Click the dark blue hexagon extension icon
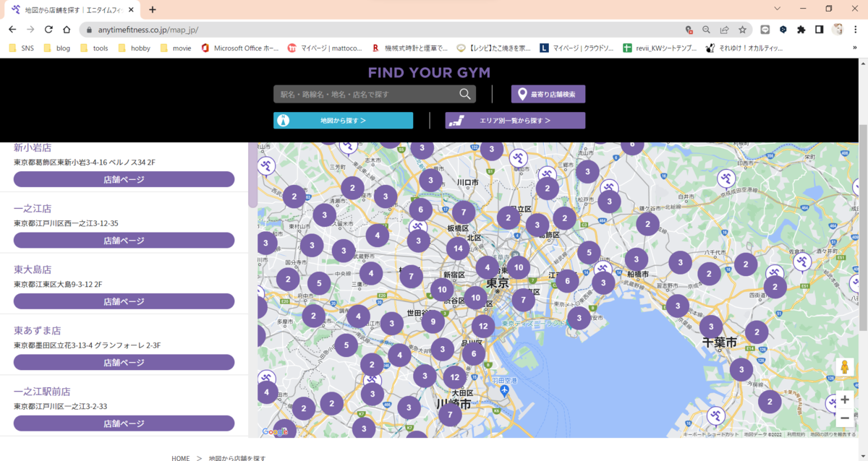Image resolution: width=868 pixels, height=461 pixels. (x=783, y=30)
